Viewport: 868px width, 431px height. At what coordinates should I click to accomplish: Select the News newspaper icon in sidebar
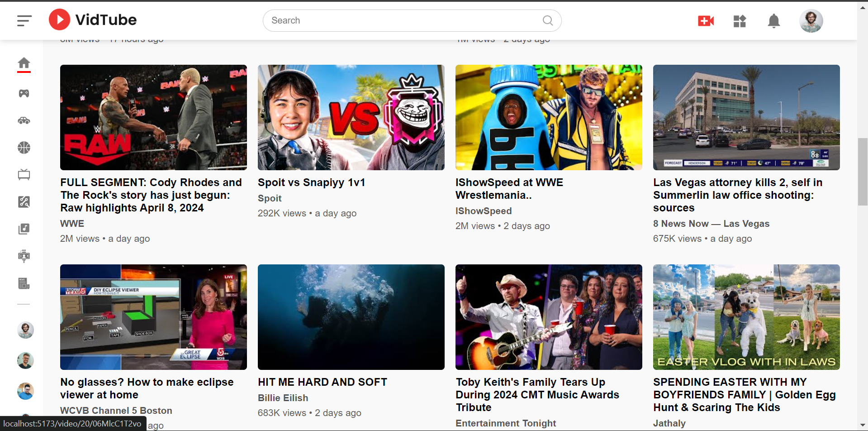point(24,283)
